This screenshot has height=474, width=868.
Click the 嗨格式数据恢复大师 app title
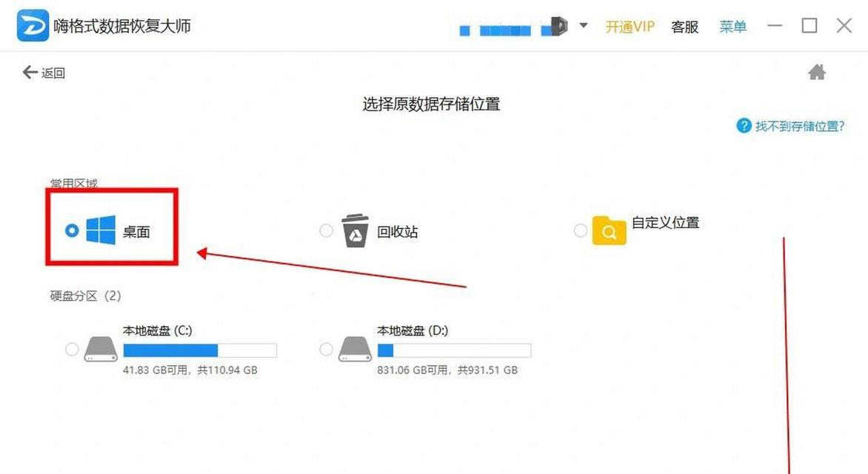pos(122,26)
